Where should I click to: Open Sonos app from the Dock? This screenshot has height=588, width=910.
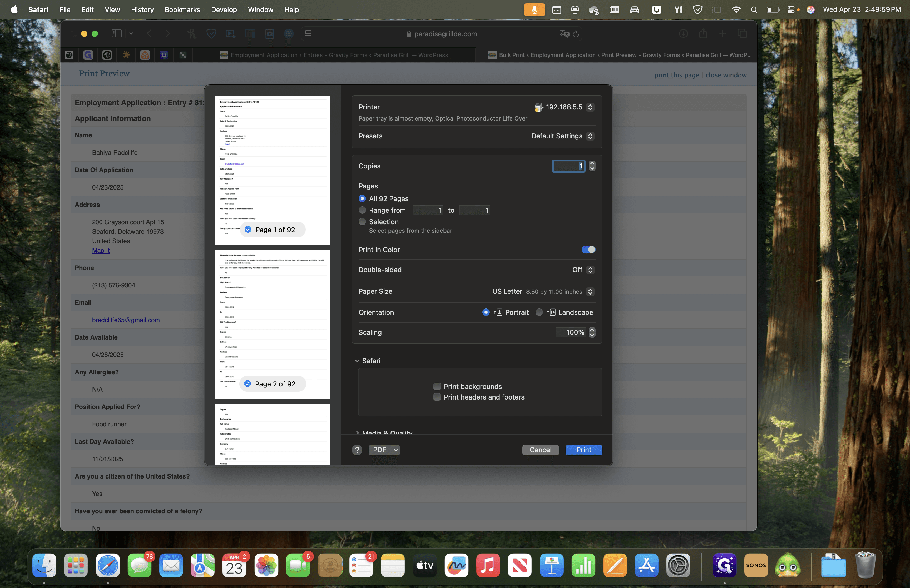(756, 565)
